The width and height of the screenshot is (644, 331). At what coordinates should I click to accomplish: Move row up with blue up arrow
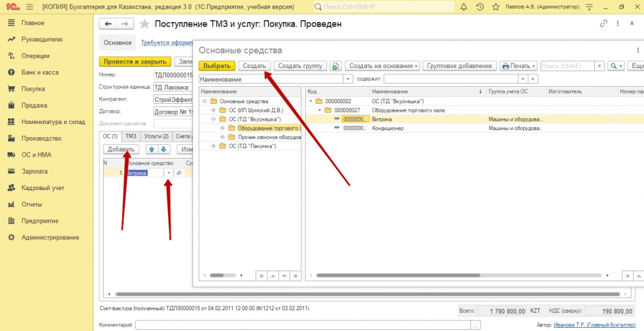click(x=152, y=149)
